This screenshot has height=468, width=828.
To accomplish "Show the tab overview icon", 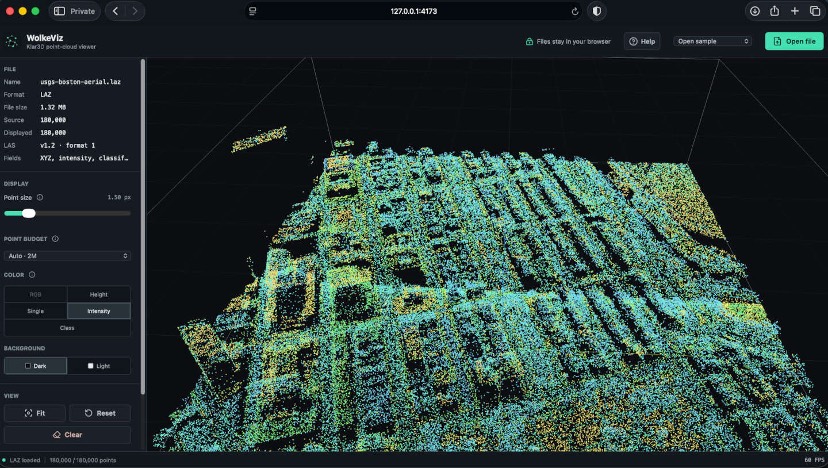I will click(x=815, y=11).
